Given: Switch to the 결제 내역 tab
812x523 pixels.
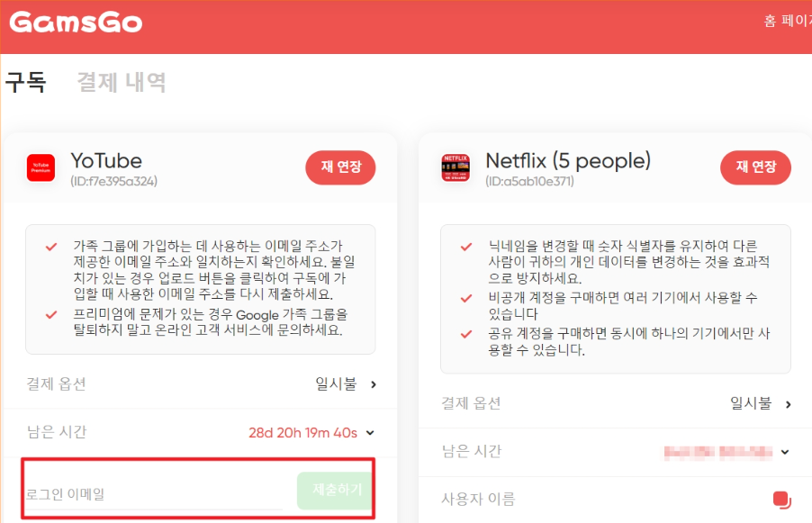Looking at the screenshot, I should [122, 82].
